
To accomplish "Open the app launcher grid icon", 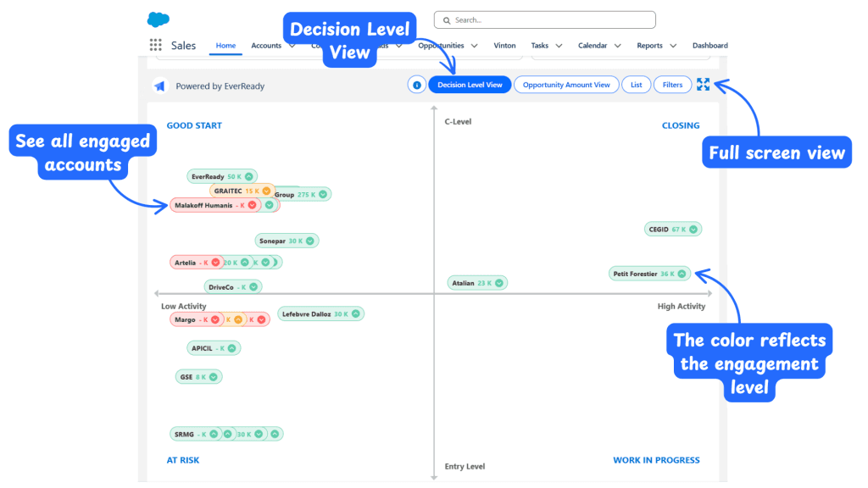I will click(156, 45).
